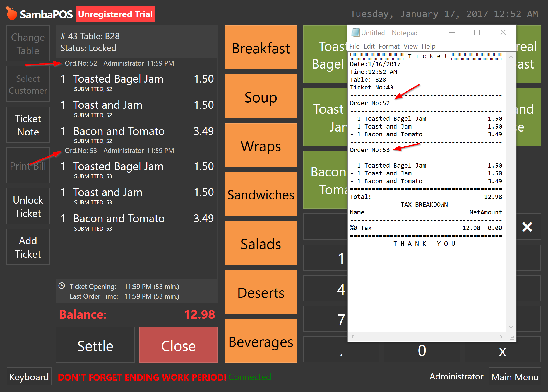Open the Notepad Help menu
The image size is (548, 392).
pyautogui.click(x=428, y=46)
